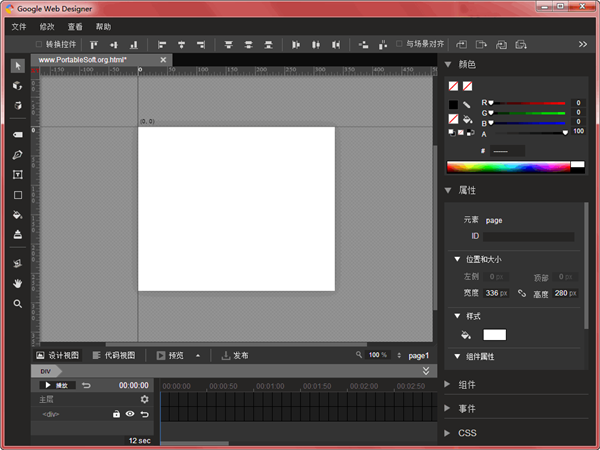
Task: Select the Rectangle shape tool
Action: pos(18,195)
